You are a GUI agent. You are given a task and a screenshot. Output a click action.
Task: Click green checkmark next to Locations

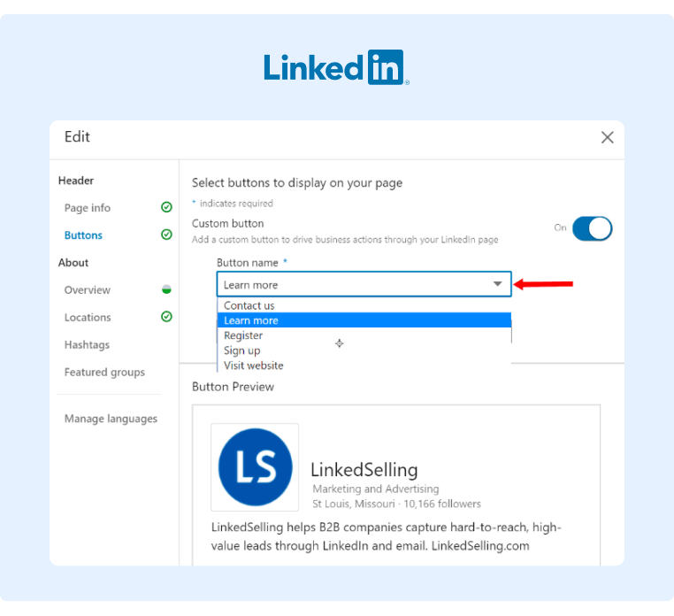[166, 317]
